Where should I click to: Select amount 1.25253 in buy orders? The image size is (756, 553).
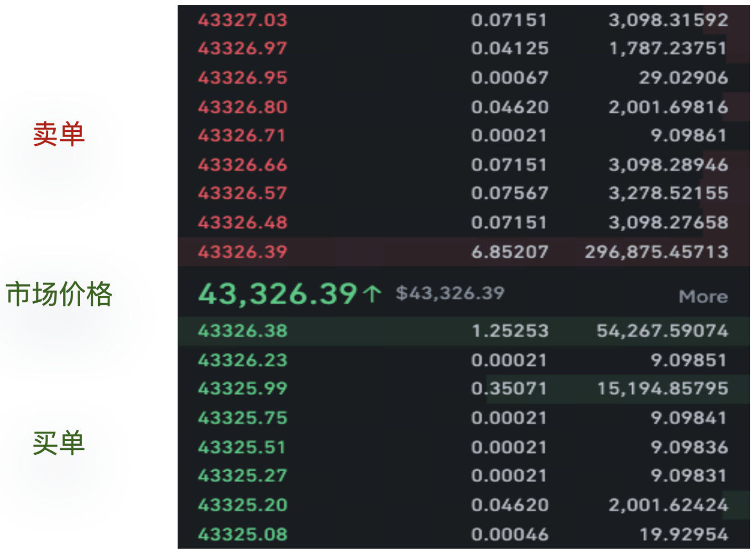510,331
